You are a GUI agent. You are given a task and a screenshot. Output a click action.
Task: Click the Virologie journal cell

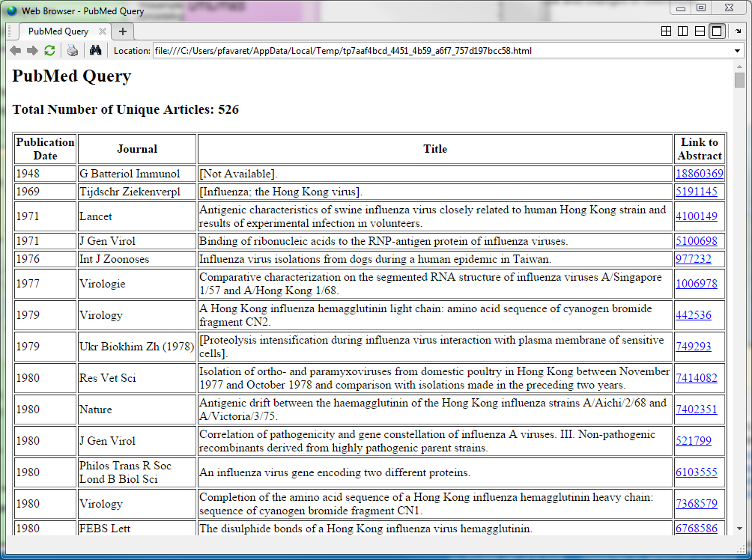tap(136, 283)
